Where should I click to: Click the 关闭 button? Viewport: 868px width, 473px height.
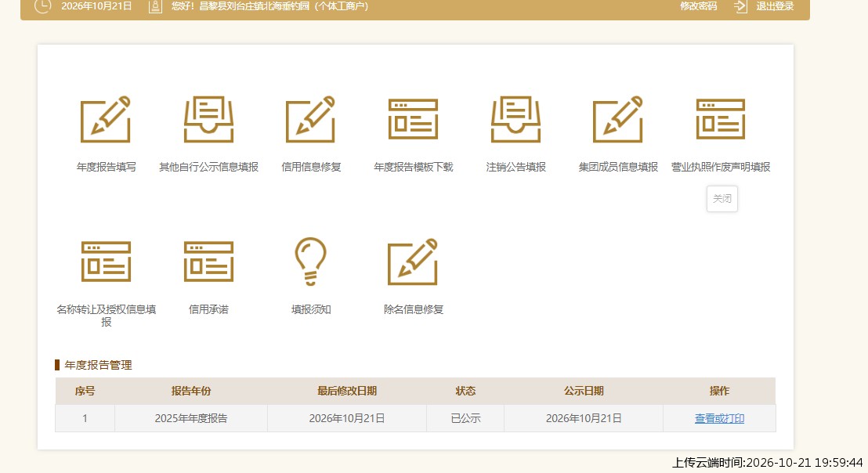click(722, 199)
